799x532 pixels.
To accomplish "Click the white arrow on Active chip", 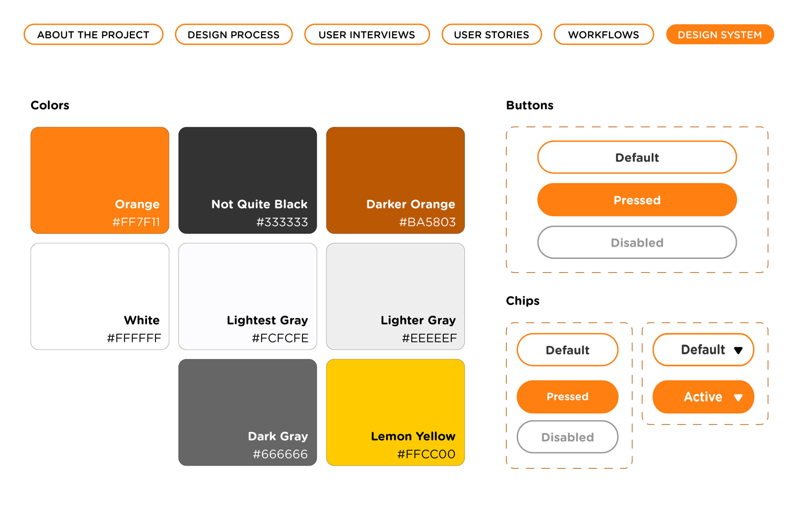I will (738, 398).
